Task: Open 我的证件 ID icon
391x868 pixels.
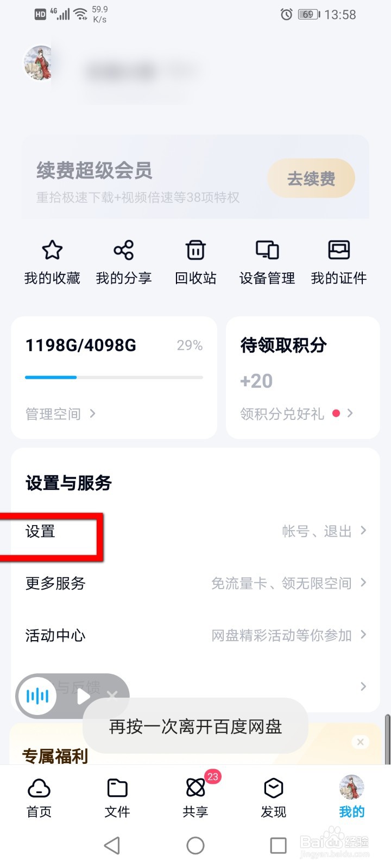Action: click(x=339, y=250)
